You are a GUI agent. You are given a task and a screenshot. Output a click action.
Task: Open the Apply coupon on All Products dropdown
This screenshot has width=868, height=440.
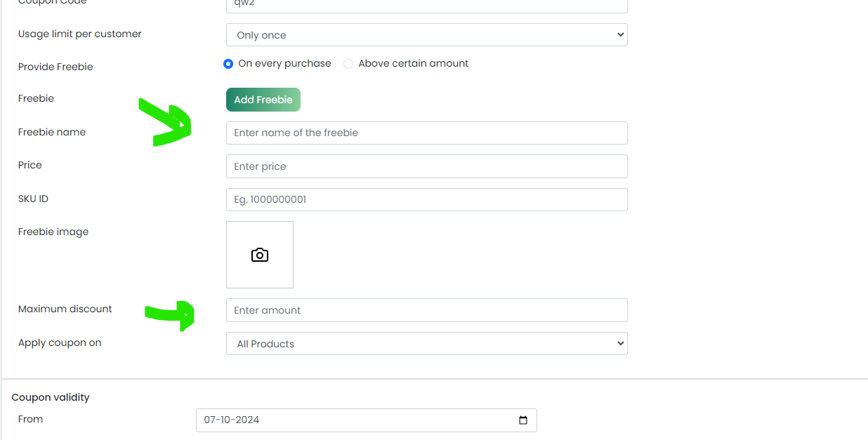427,344
